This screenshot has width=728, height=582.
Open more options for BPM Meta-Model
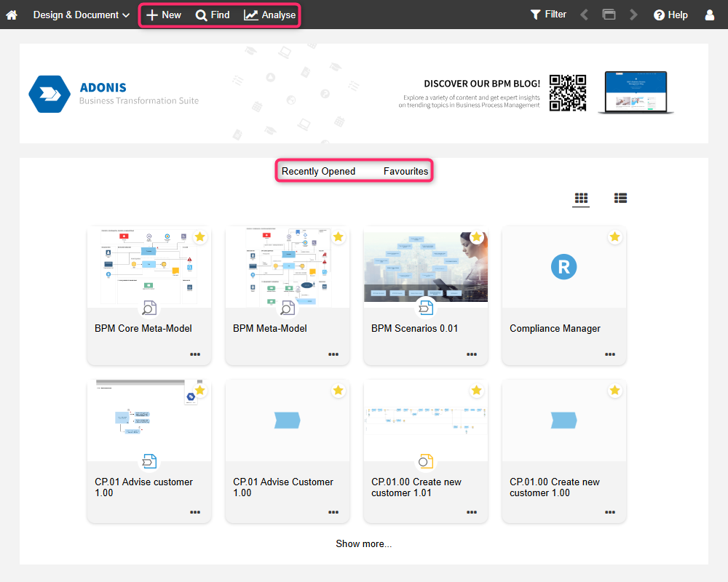click(x=333, y=354)
